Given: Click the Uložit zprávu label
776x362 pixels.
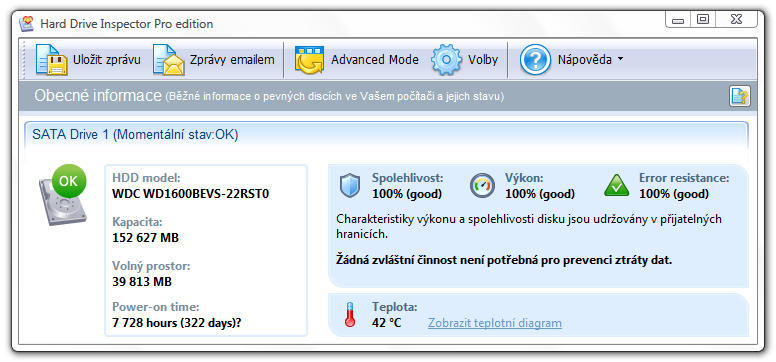Looking at the screenshot, I should coord(107,60).
